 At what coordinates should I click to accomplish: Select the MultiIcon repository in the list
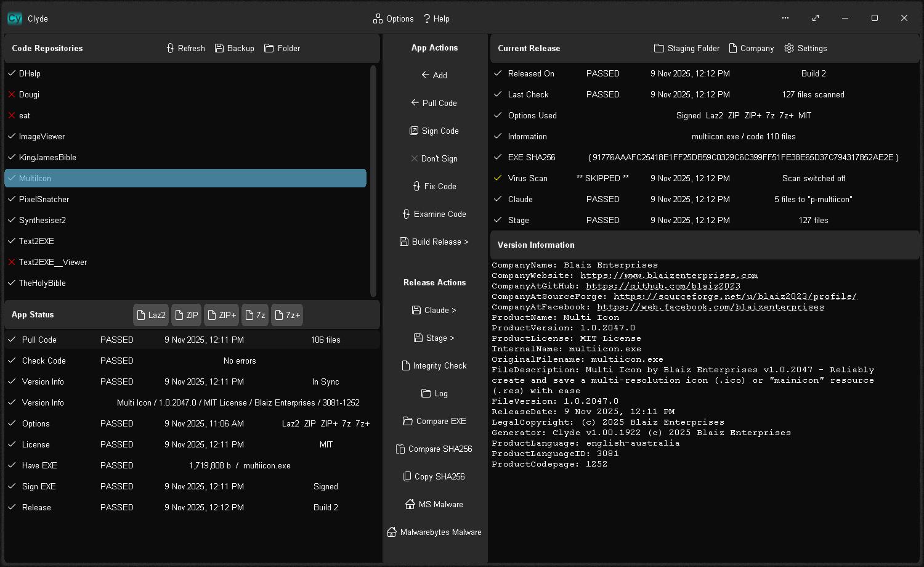point(185,178)
